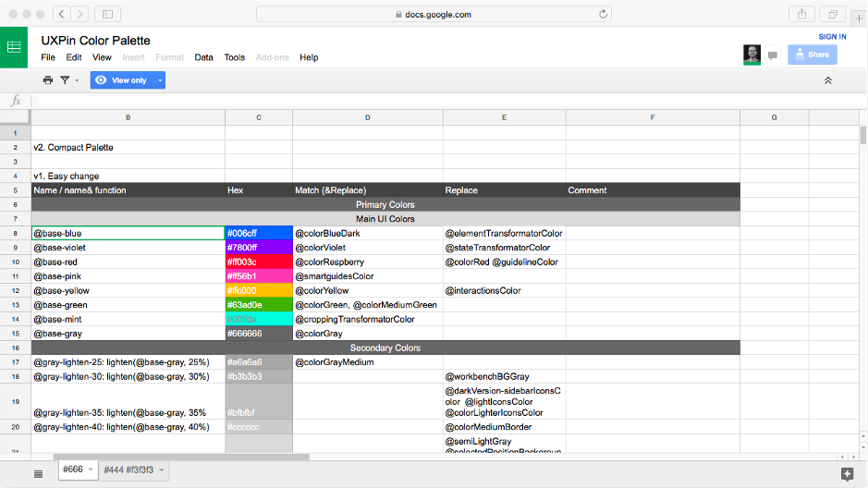Reload the page in Safari address bar

(604, 14)
